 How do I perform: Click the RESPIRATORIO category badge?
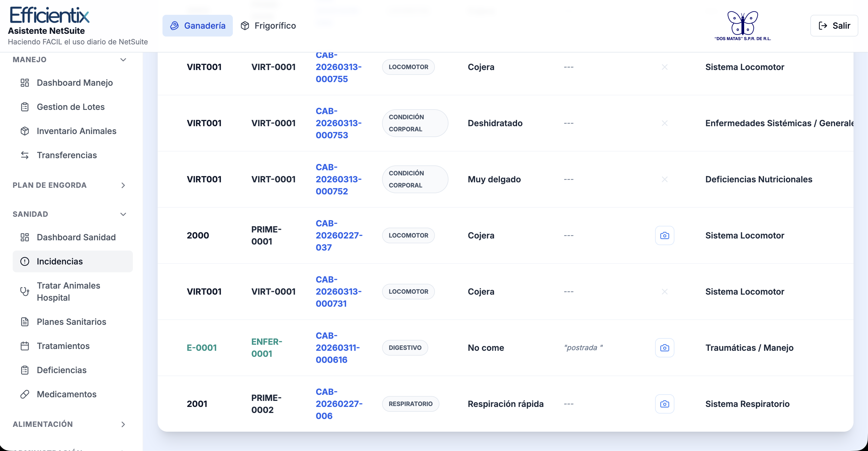[x=410, y=404]
